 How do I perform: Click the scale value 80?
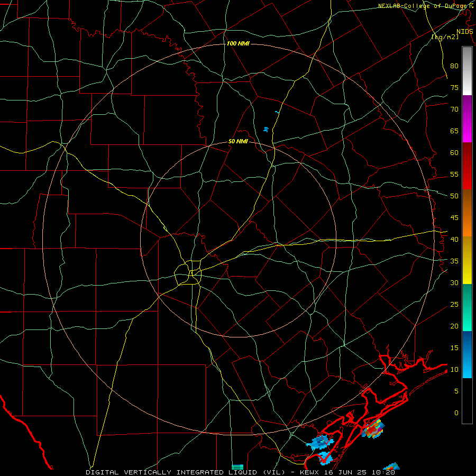point(454,66)
